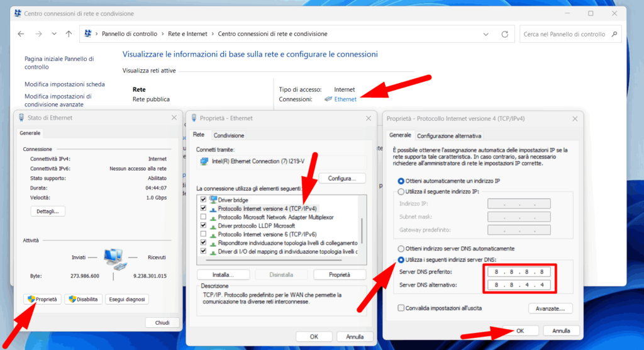Click the Disabilita button

pos(84,299)
